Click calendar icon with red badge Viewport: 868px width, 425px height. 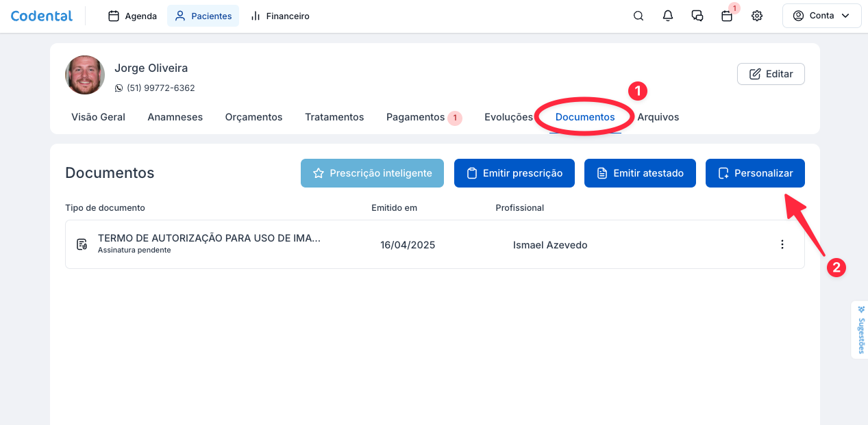[727, 16]
